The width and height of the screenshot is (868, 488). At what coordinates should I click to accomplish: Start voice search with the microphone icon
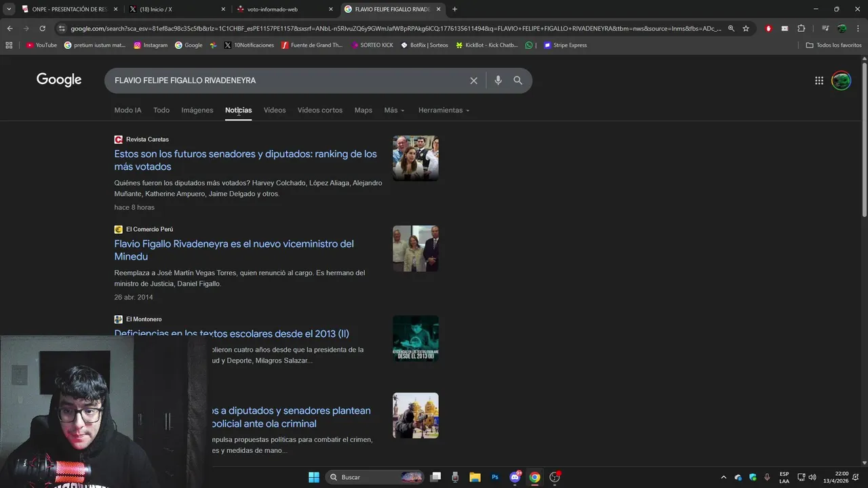tap(498, 81)
